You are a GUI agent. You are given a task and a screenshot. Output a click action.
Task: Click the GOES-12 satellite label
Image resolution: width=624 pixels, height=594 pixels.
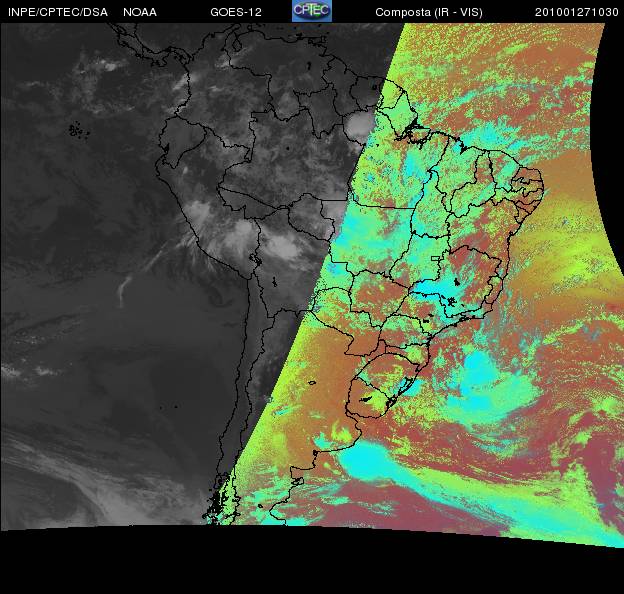point(236,12)
